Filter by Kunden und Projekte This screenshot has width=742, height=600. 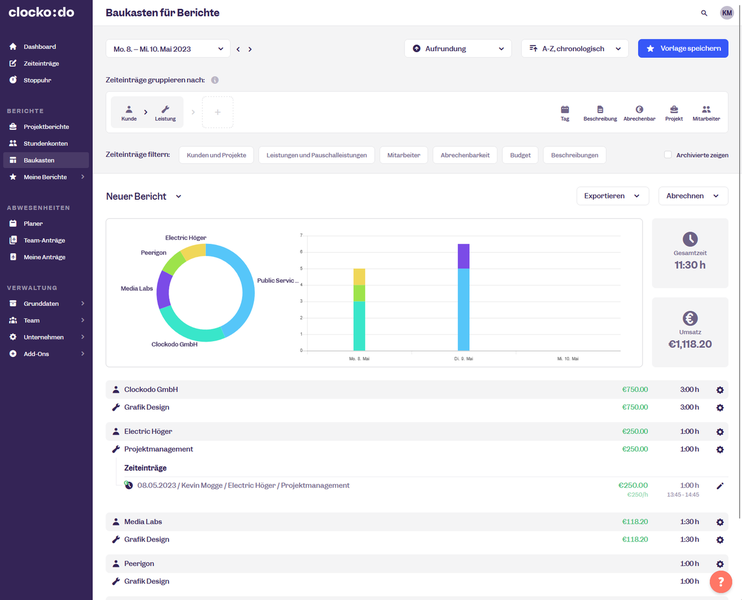tap(216, 155)
